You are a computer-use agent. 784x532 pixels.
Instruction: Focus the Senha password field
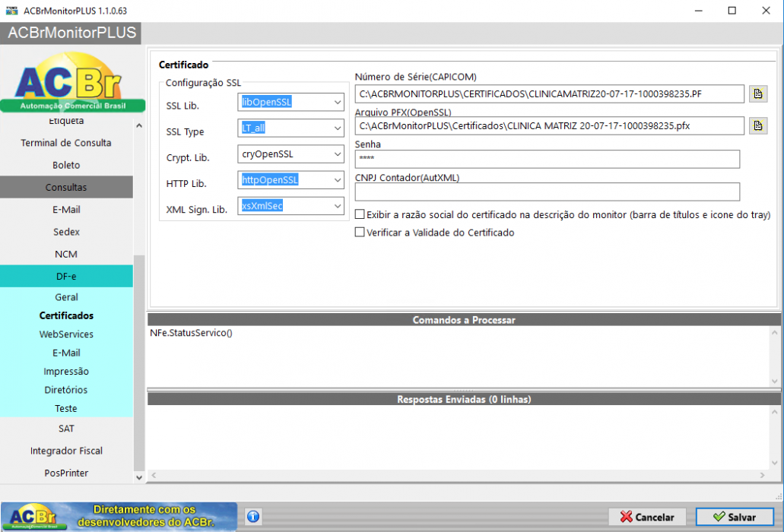pos(548,160)
